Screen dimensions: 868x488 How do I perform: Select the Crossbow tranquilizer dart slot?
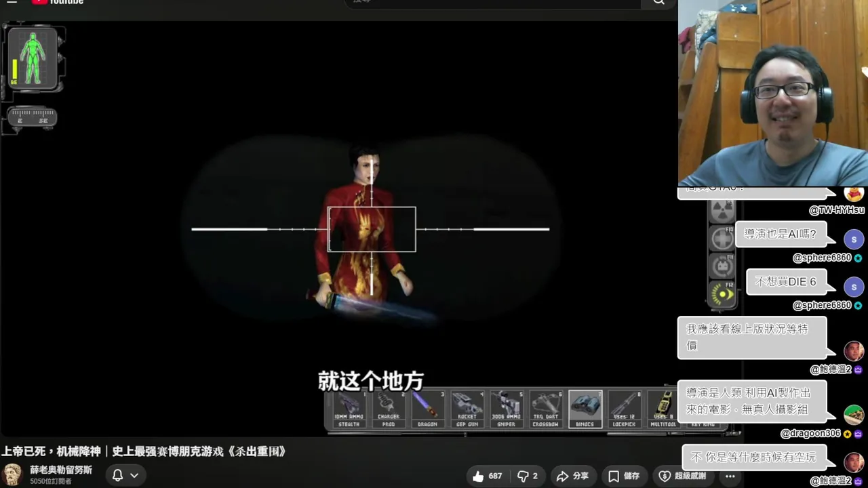(546, 409)
